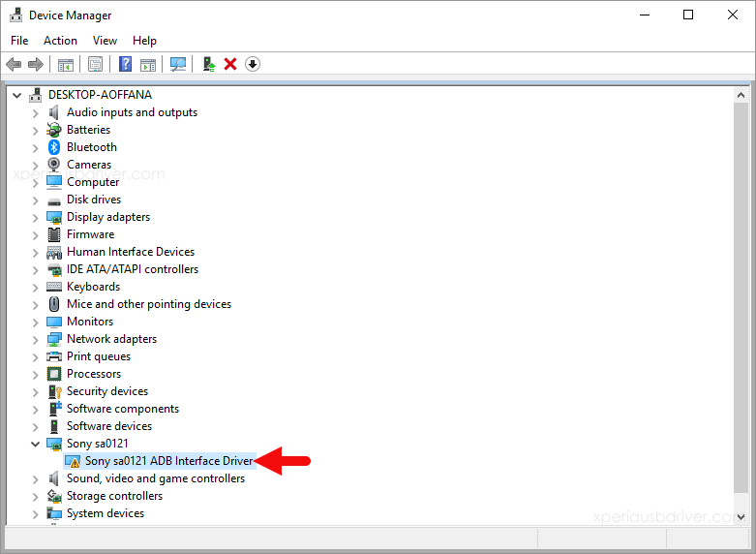Screen dimensions: 756x554
Task: Click the Back arrow toolbar icon
Action: pos(14,64)
